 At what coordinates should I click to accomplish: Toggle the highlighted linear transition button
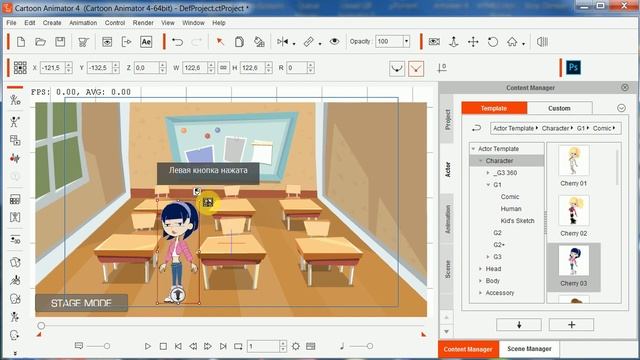point(416,68)
